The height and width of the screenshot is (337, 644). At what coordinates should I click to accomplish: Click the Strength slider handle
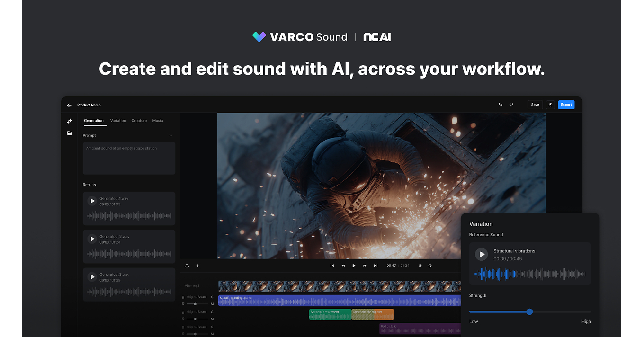coord(529,311)
